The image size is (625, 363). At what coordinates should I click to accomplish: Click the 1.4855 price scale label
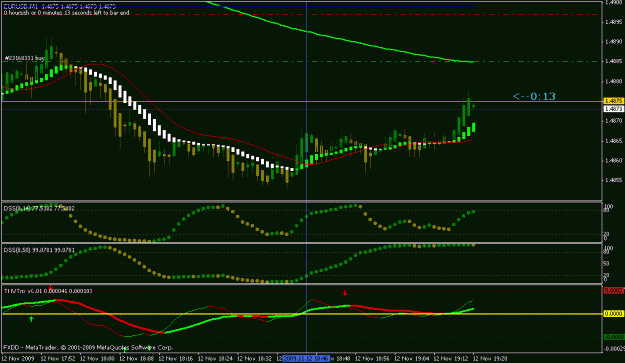coord(614,180)
